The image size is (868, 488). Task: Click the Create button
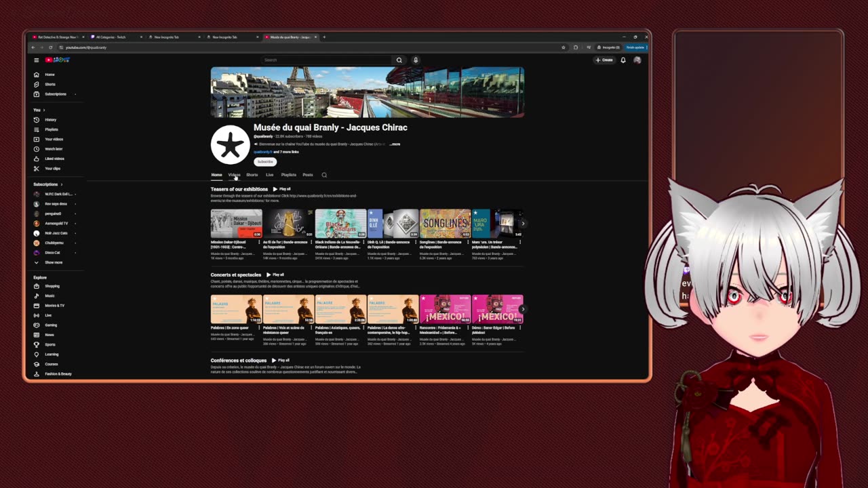point(604,60)
